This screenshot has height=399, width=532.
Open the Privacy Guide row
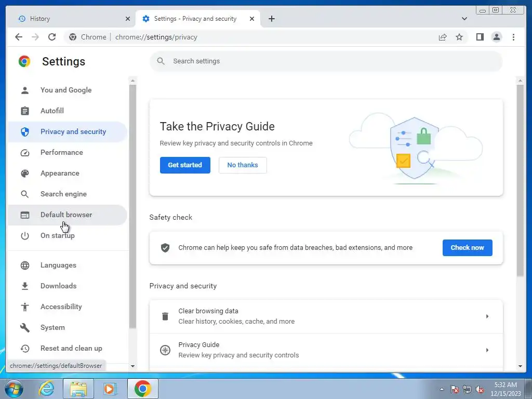pyautogui.click(x=326, y=350)
